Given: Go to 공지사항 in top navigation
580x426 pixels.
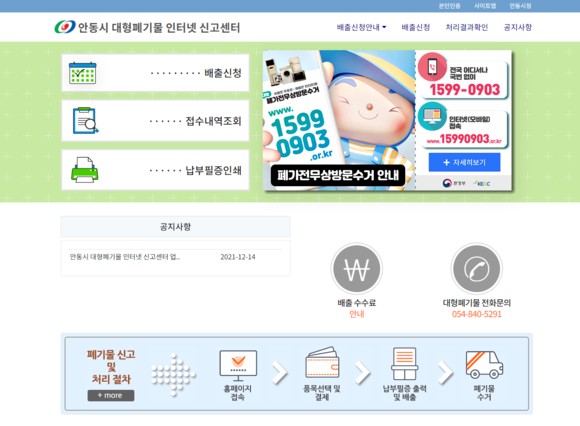Looking at the screenshot, I should (x=518, y=27).
